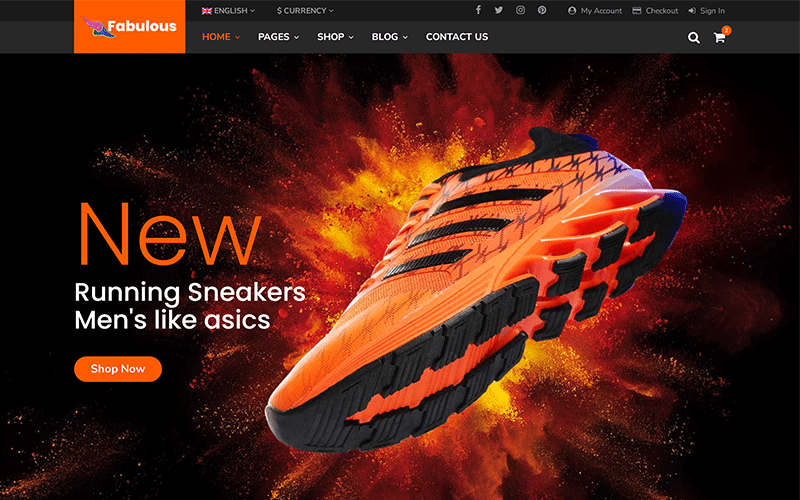The height and width of the screenshot is (500, 800).
Task: Expand the Shop menu dropdown
Action: [x=335, y=37]
